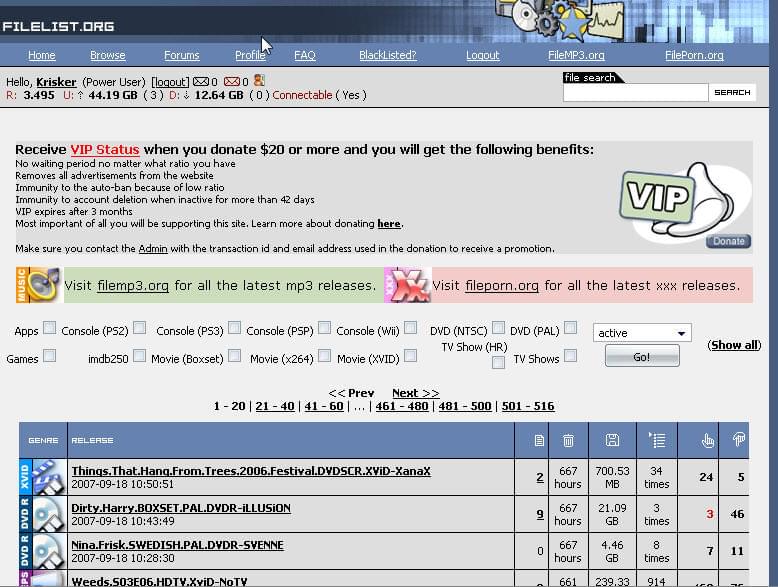Tick the Movie (x264) checkbox
The image size is (778, 587).
click(324, 356)
